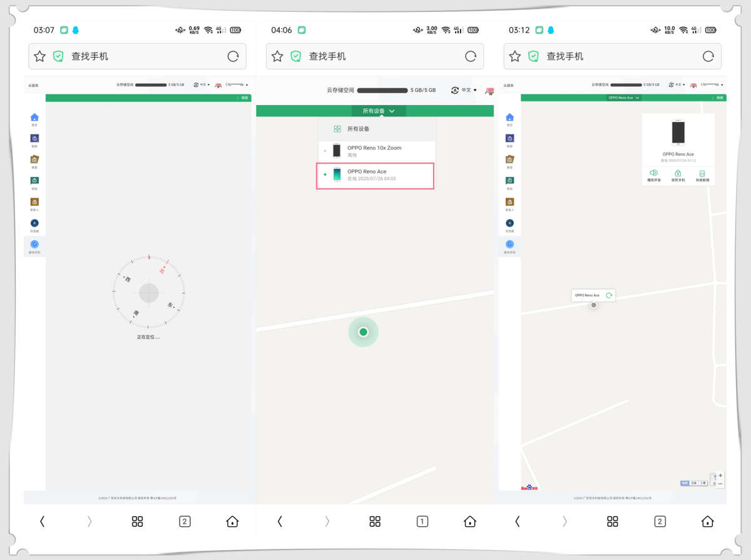Switch to the highlighted map view type button
The height and width of the screenshot is (560, 751).
coord(685,483)
